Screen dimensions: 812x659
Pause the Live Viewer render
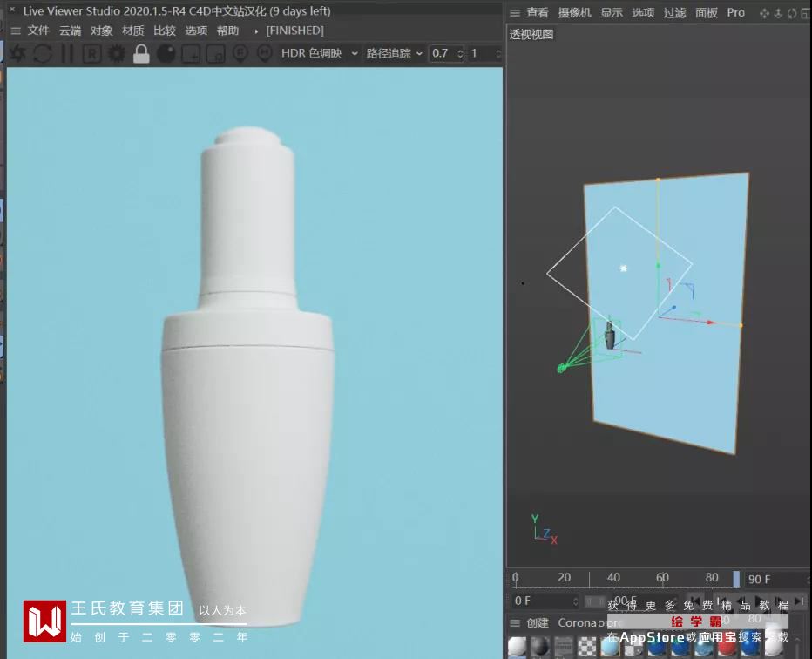click(x=67, y=53)
